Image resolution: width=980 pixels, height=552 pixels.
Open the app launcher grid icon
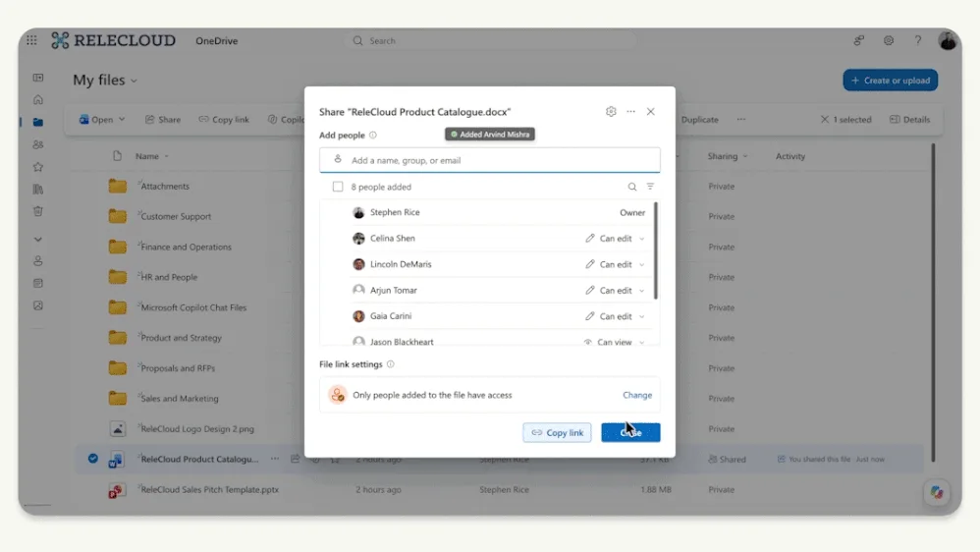(x=31, y=40)
